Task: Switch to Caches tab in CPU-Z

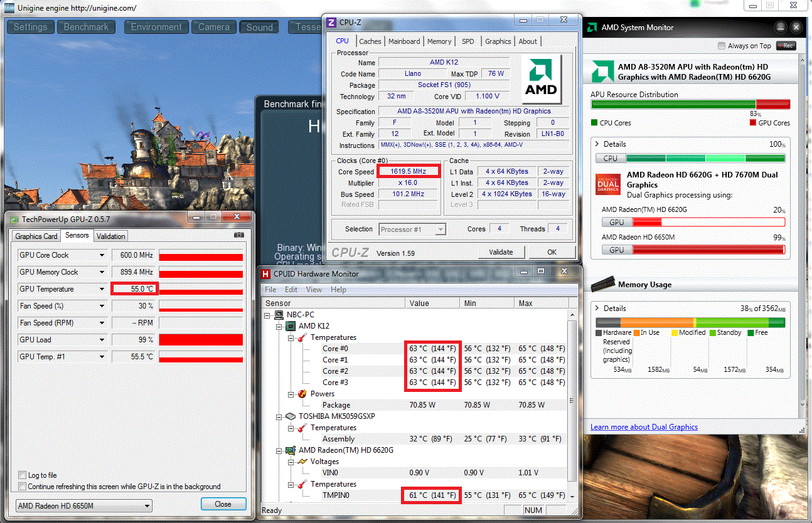Action: pyautogui.click(x=370, y=41)
